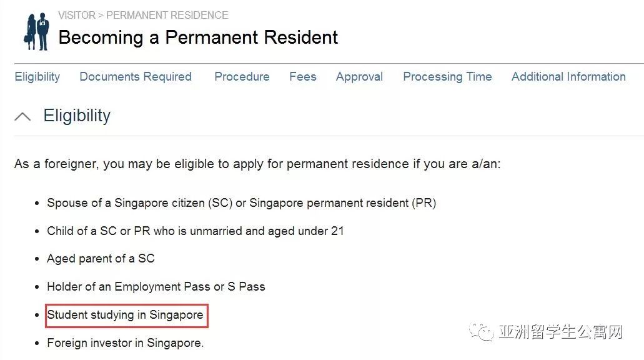644x360 pixels.
Task: Click the Foreign investor in Singapore item
Action: coord(125,343)
